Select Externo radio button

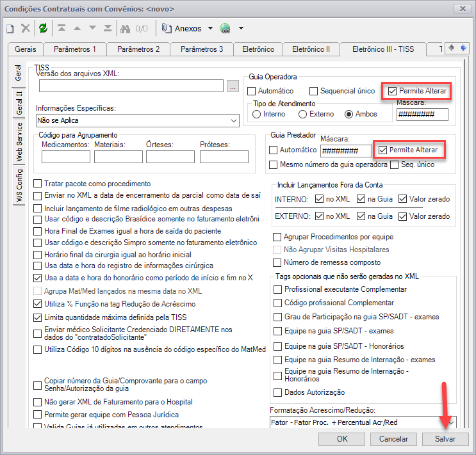click(x=302, y=115)
